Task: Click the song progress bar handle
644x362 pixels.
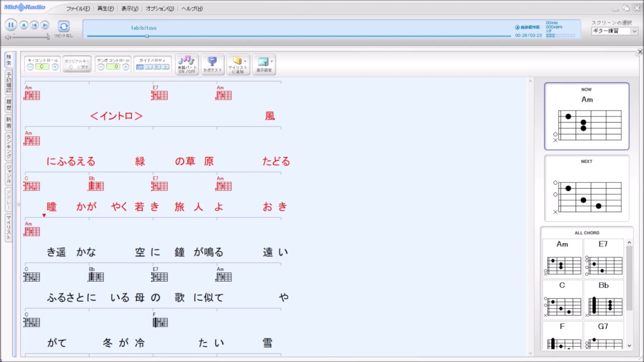Action: 147,36
